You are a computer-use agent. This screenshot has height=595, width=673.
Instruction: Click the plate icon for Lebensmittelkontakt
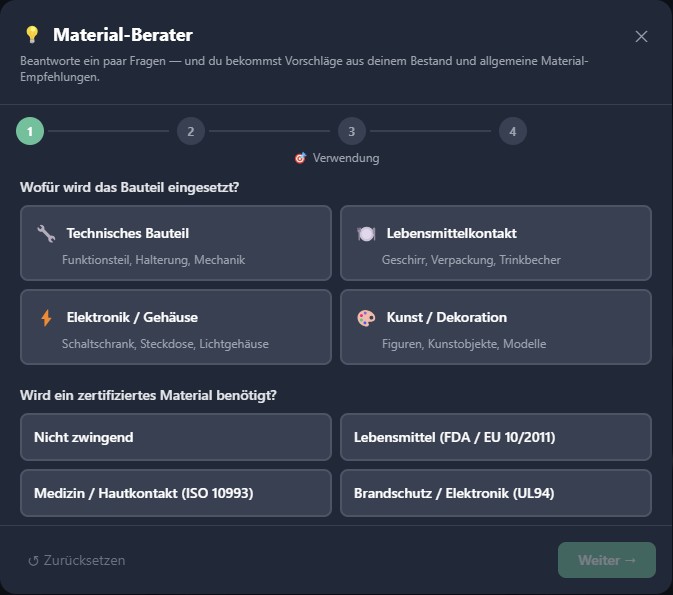pos(366,234)
